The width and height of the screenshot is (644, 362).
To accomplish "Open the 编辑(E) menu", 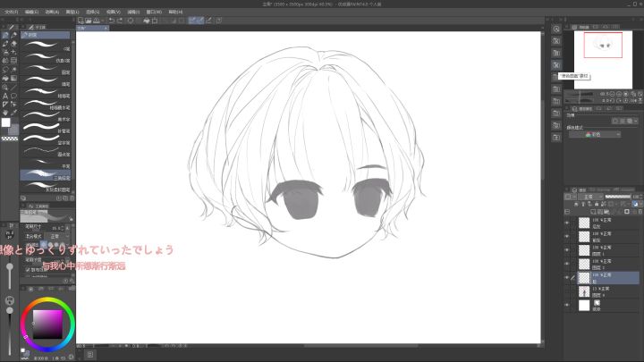I will (31, 12).
